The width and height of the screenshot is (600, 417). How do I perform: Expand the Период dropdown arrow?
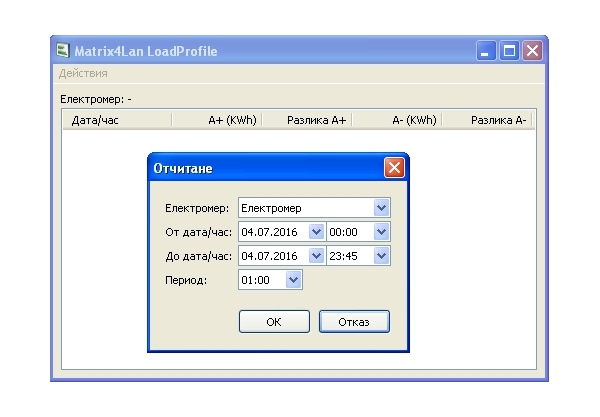pyautogui.click(x=293, y=280)
